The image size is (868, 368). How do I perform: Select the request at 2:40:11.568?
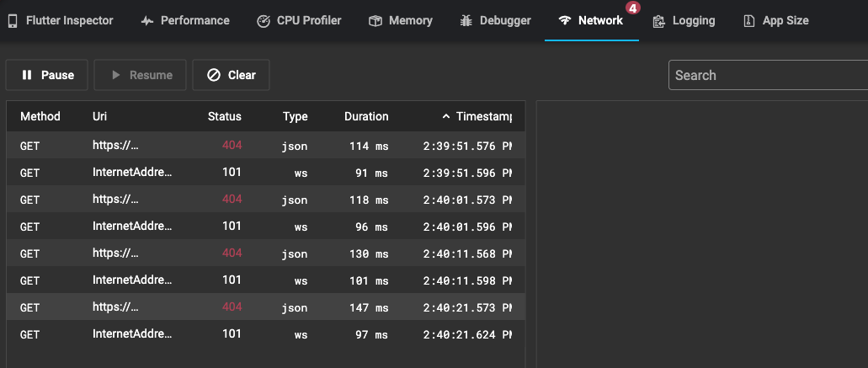pos(266,253)
